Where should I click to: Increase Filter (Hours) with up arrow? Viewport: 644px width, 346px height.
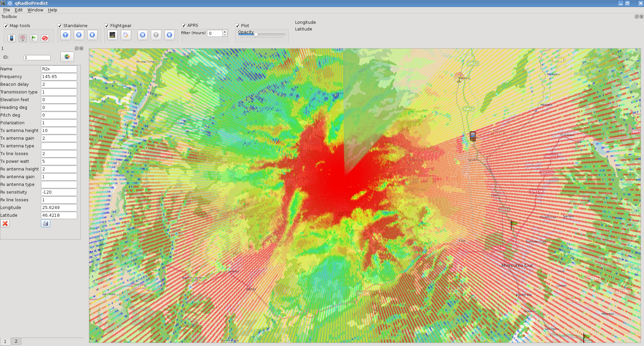pos(225,32)
